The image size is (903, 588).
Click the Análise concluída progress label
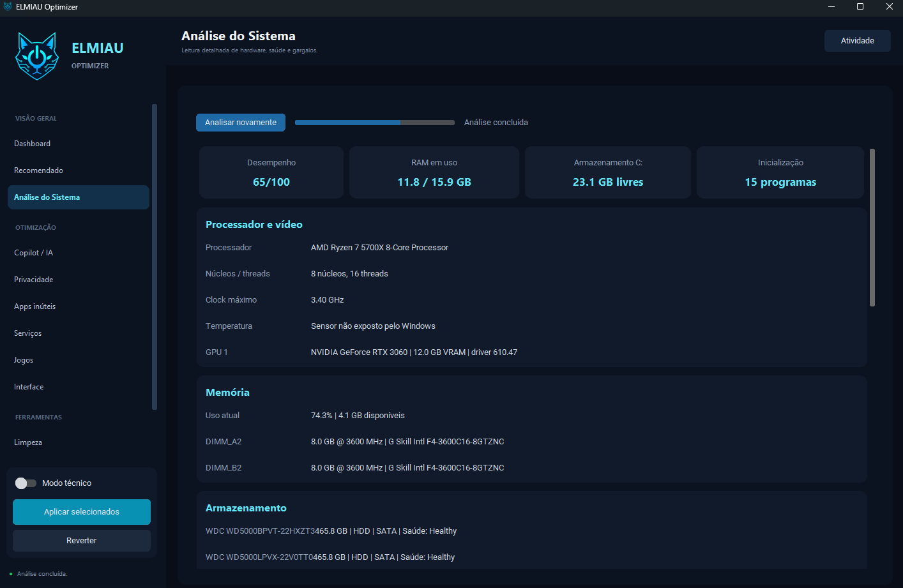pos(496,123)
